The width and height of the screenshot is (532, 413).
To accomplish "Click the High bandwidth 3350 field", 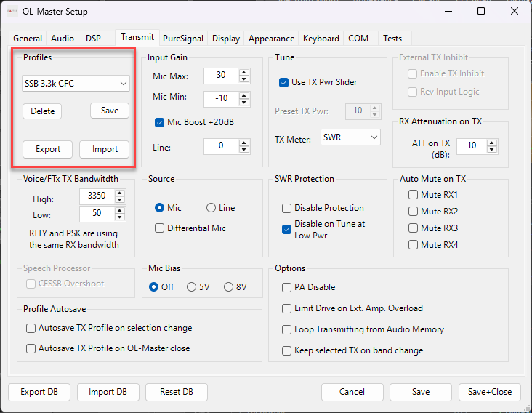I will (x=97, y=196).
